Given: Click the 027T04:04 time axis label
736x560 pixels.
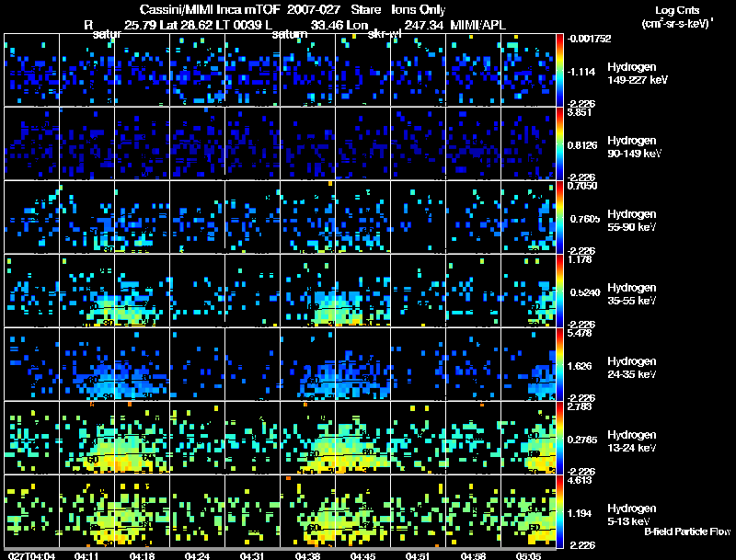Looking at the screenshot, I should [x=31, y=556].
